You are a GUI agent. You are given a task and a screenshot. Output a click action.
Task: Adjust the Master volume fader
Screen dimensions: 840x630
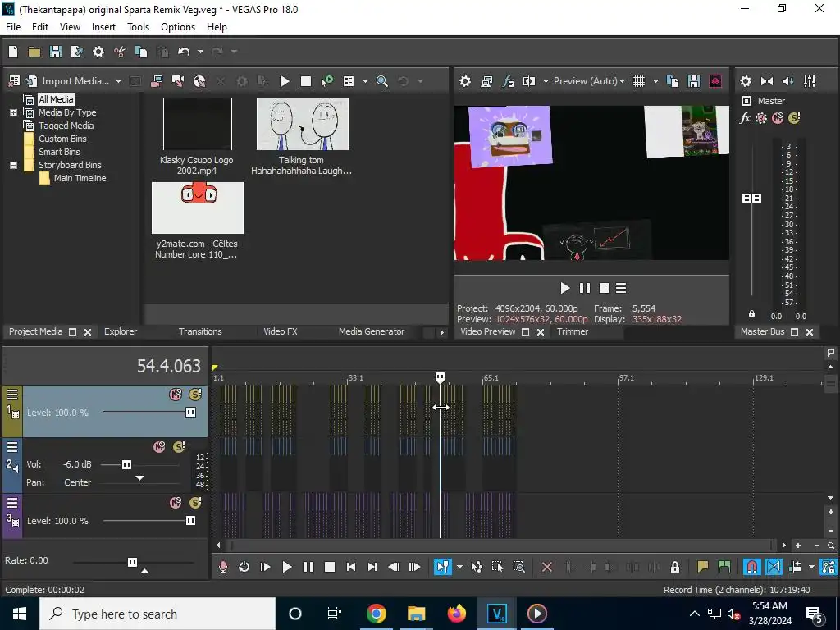[751, 199]
